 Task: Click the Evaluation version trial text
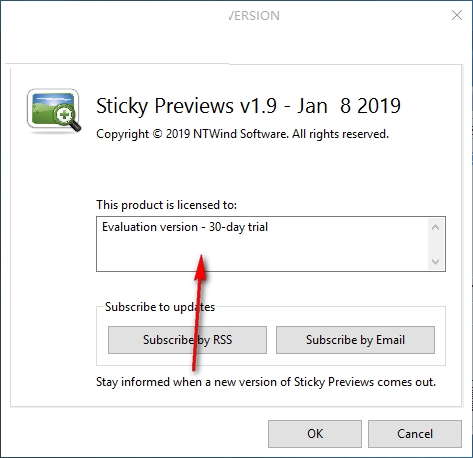click(x=185, y=227)
